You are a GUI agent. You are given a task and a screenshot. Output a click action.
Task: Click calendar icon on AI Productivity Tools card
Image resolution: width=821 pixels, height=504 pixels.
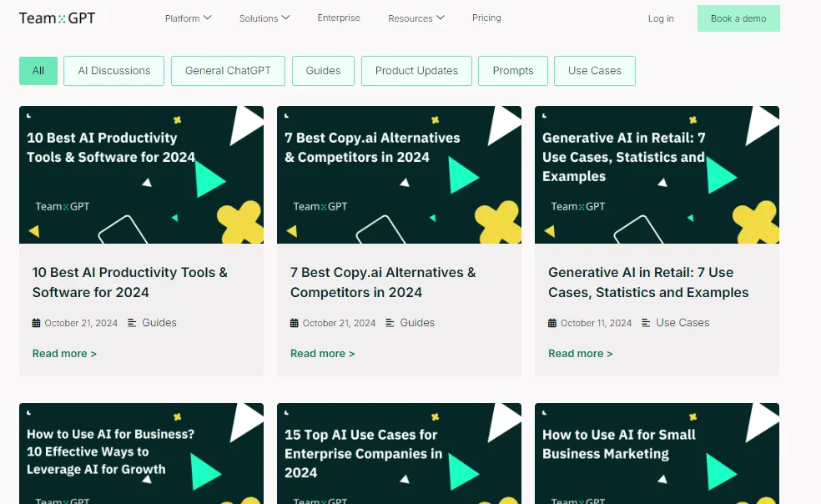36,323
